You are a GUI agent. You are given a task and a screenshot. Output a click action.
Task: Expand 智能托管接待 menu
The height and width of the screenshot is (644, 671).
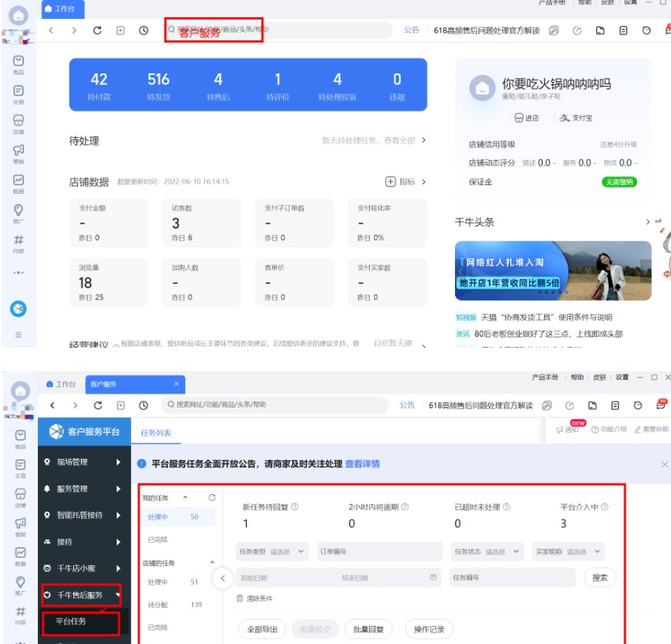click(84, 516)
